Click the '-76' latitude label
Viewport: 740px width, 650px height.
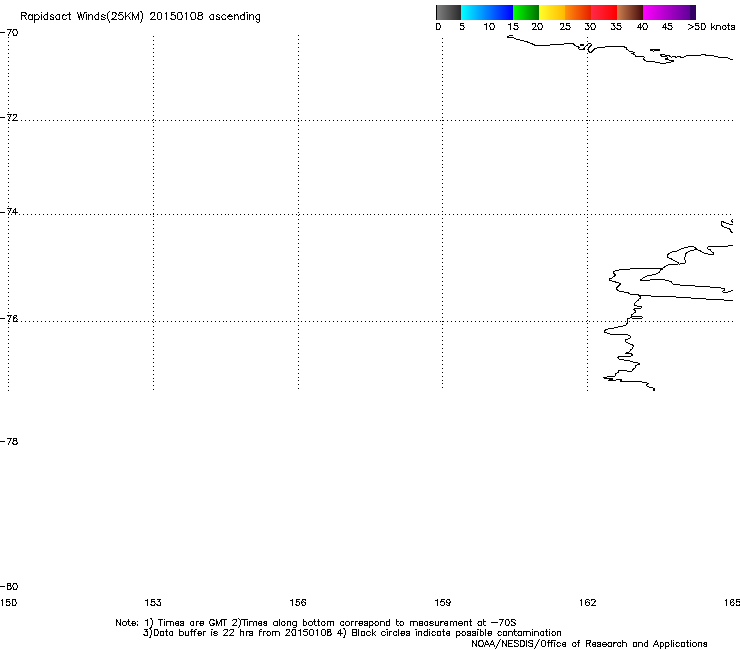[9, 319]
